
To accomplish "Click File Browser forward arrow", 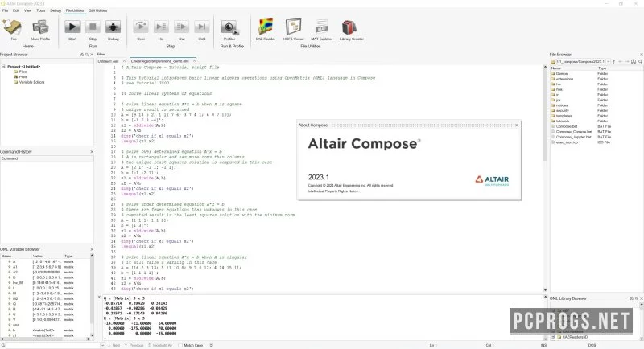I will click(x=627, y=61).
